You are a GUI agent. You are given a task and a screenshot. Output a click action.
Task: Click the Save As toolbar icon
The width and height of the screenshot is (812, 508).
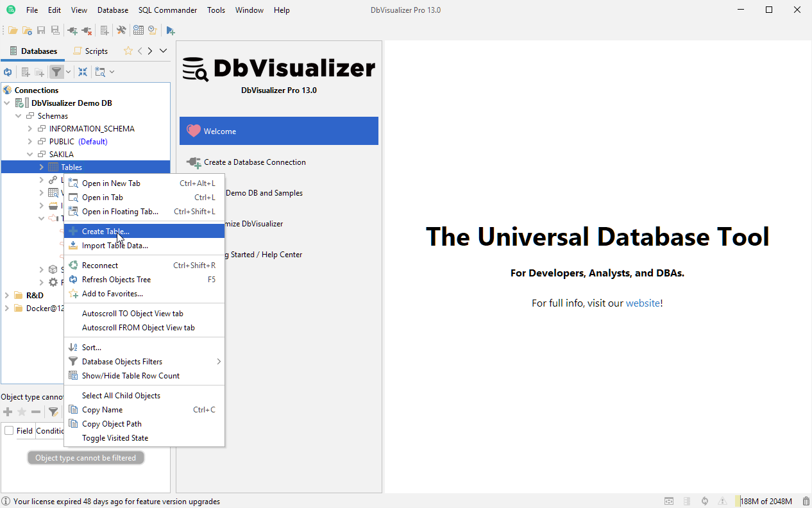pos(55,30)
